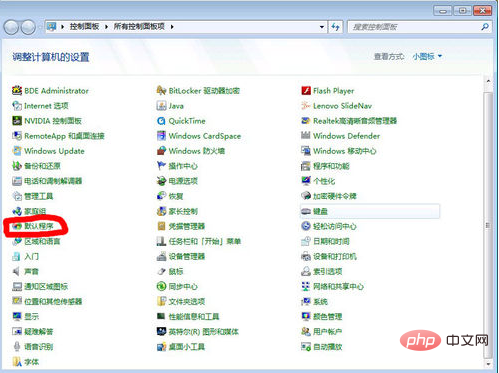Viewport: 499px width, 373px height.
Task: Open 加密硬件令牌 link
Action: point(335,196)
